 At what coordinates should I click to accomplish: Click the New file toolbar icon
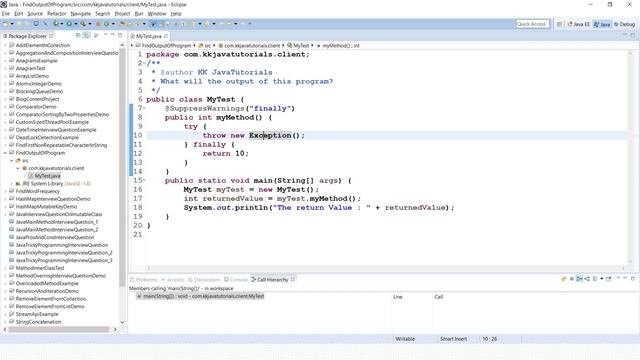[x=5, y=24]
